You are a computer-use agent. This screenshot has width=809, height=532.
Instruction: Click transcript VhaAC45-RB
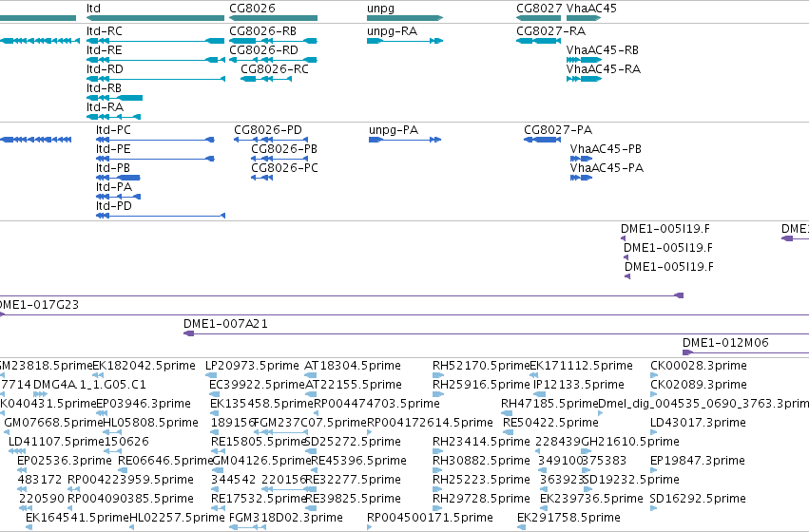(x=602, y=50)
